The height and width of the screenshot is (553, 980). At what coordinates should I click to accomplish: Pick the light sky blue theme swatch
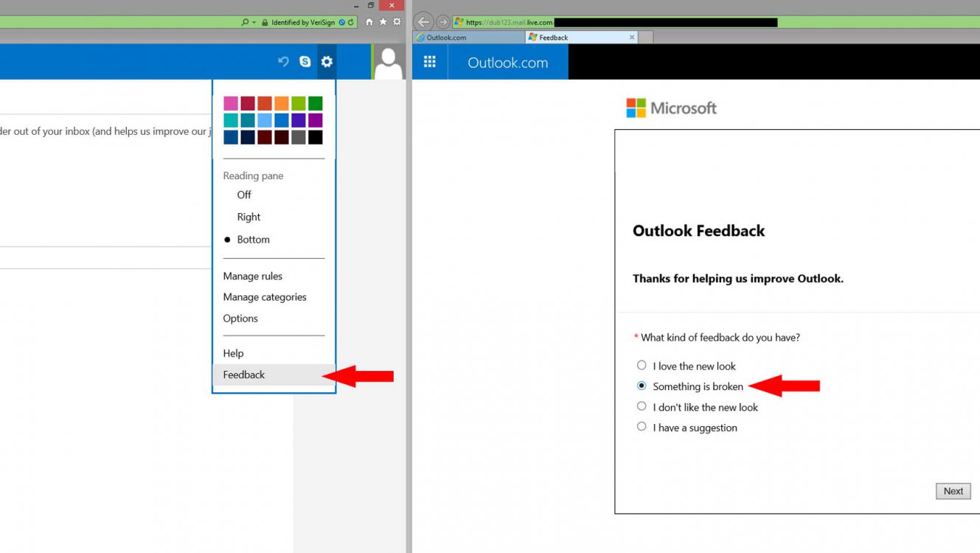click(x=265, y=120)
